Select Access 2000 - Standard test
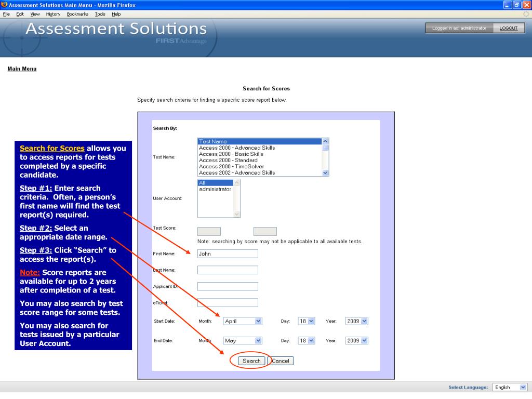This screenshot has height=399, width=532. click(x=260, y=160)
